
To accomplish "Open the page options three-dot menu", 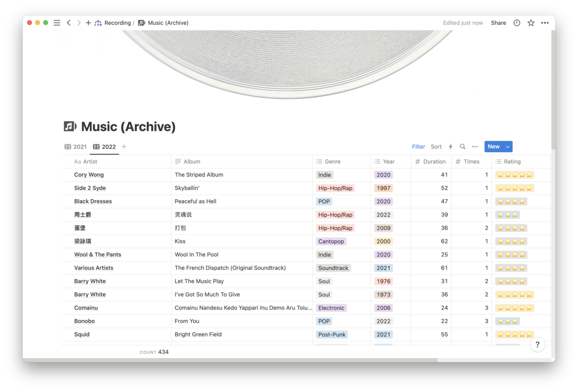I will point(545,23).
